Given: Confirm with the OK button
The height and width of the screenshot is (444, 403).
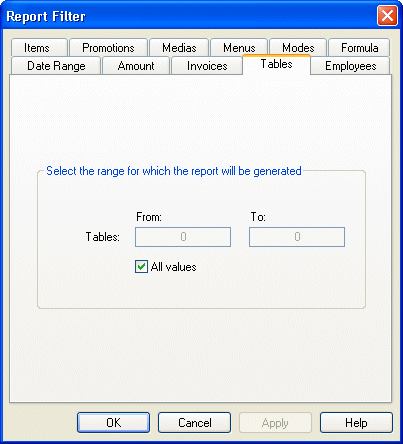Looking at the screenshot, I should pyautogui.click(x=113, y=423).
